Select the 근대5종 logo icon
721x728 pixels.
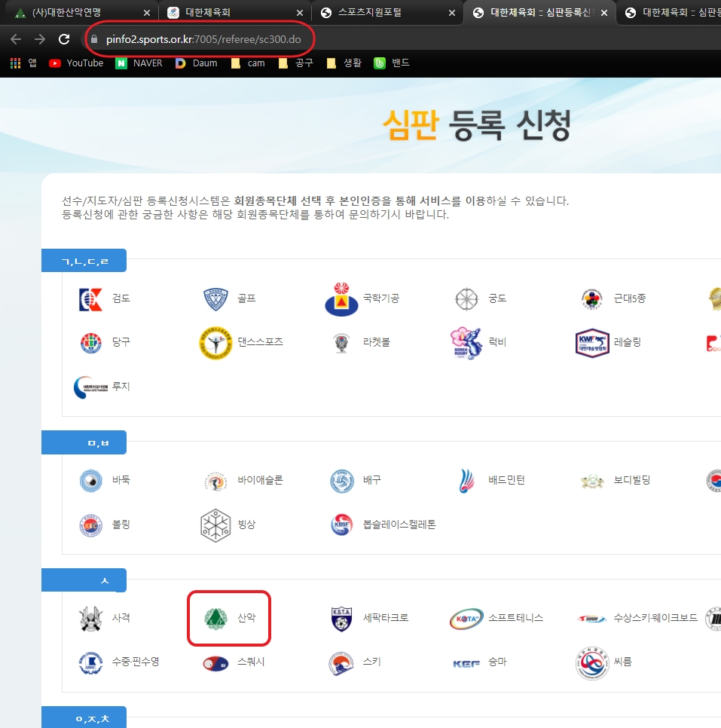click(x=592, y=299)
